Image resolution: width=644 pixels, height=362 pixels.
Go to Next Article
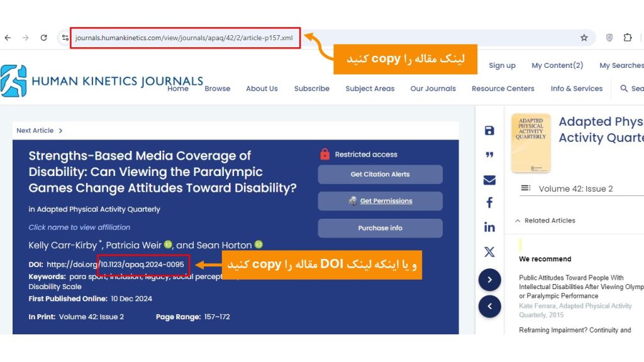(x=40, y=131)
